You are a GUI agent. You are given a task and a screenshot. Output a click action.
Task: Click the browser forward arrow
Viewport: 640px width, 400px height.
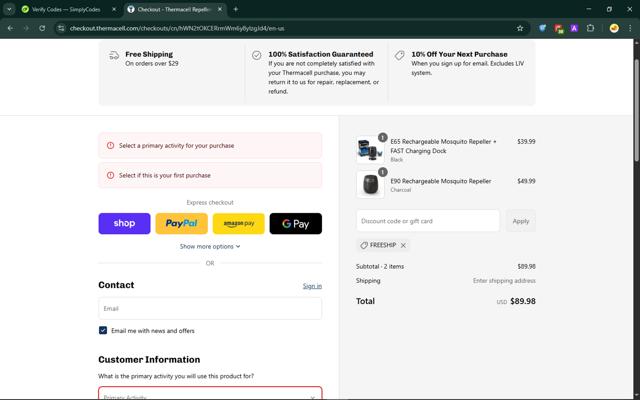(x=26, y=28)
